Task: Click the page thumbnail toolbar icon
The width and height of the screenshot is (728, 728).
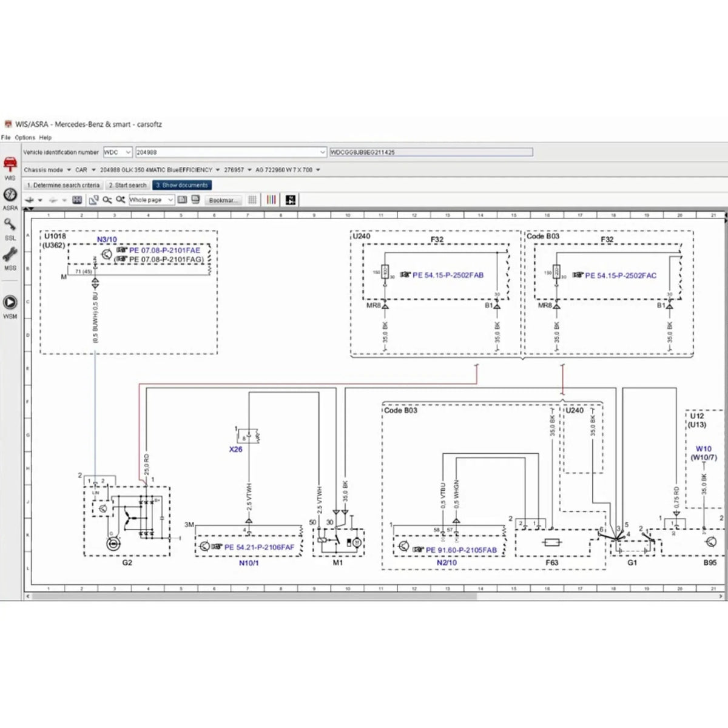Action: coord(182,200)
